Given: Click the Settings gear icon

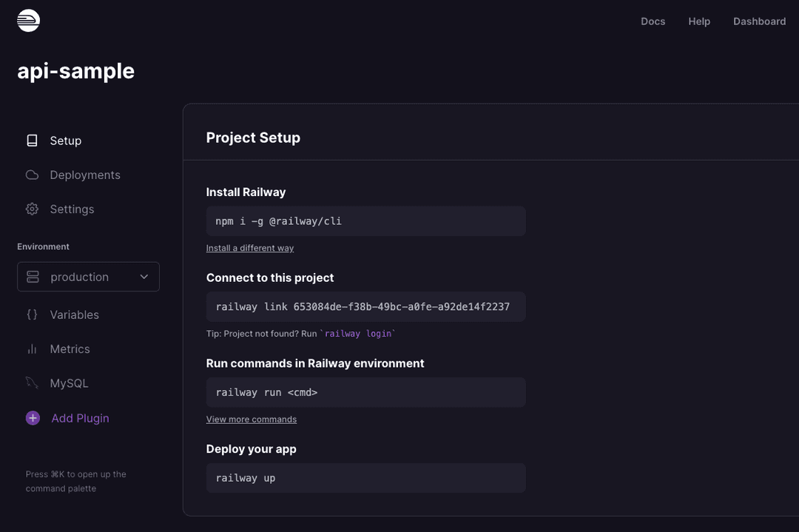Looking at the screenshot, I should 32,209.
